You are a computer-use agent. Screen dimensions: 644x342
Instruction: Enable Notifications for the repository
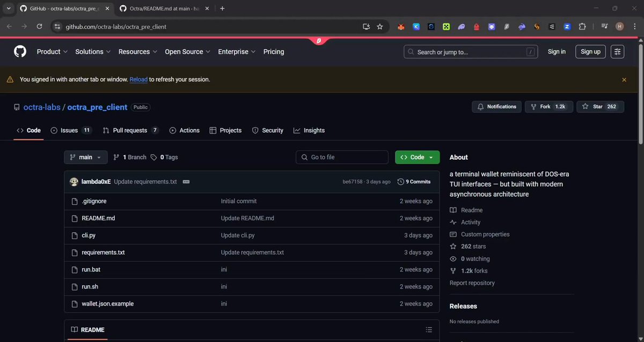click(496, 107)
